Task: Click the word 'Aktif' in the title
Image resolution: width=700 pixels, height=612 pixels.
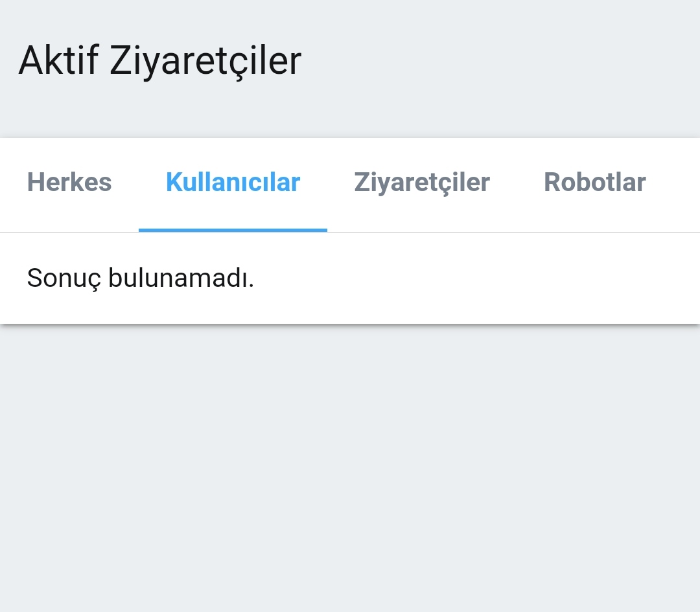Action: click(58, 61)
